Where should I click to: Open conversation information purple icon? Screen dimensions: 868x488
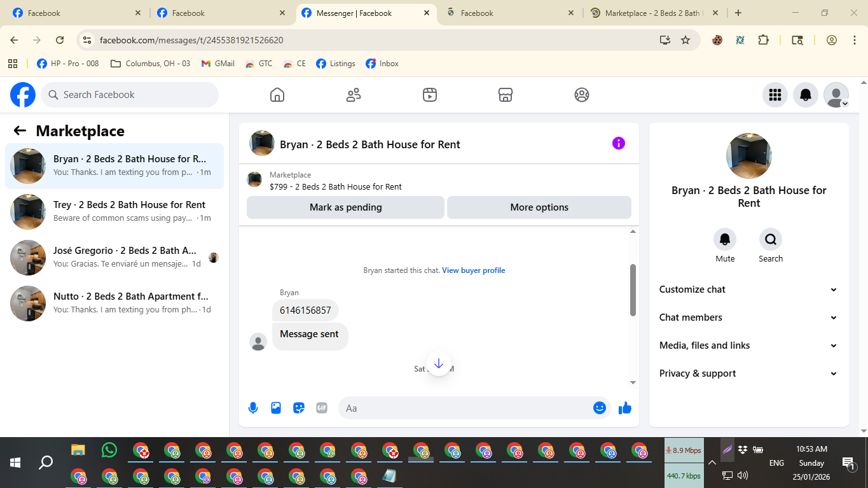click(619, 143)
